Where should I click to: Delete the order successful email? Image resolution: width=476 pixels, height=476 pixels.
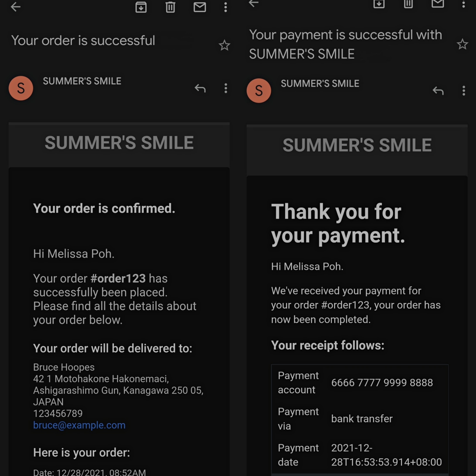point(170,7)
